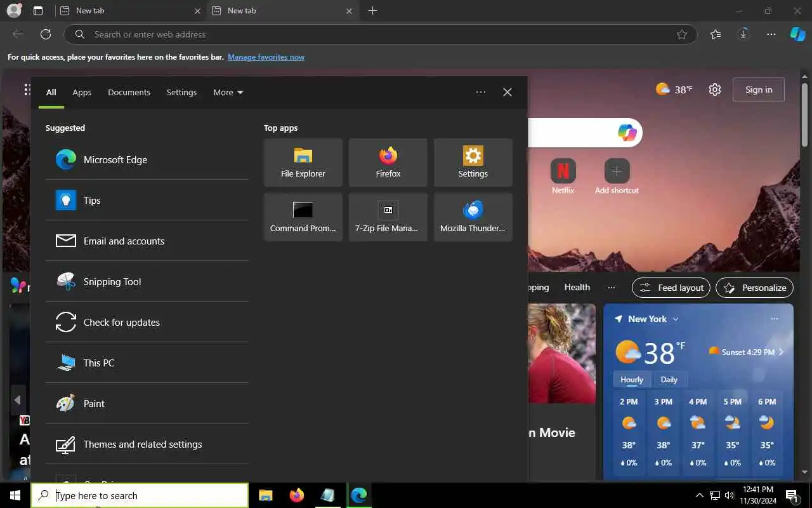Click previous arrow on news carousel
The image size is (812, 508).
17,400
